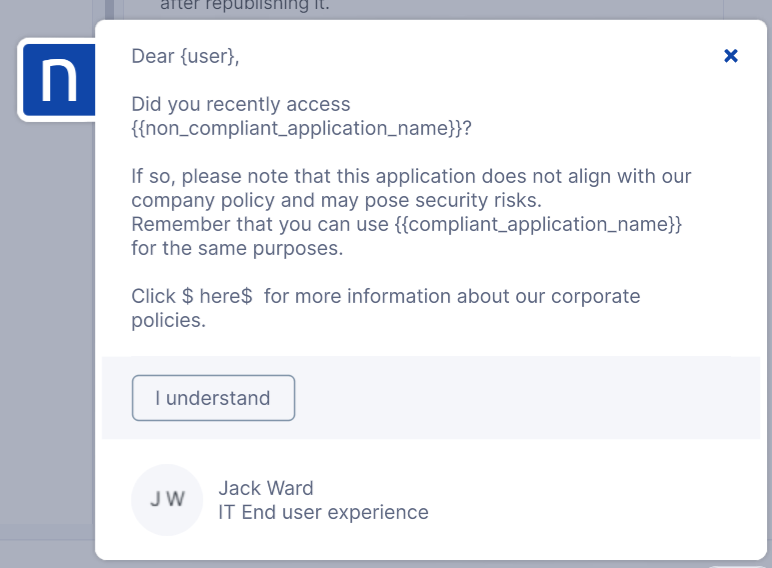Click the Nexthink 'n' logo icon
The width and height of the screenshot is (772, 568).
(58, 80)
